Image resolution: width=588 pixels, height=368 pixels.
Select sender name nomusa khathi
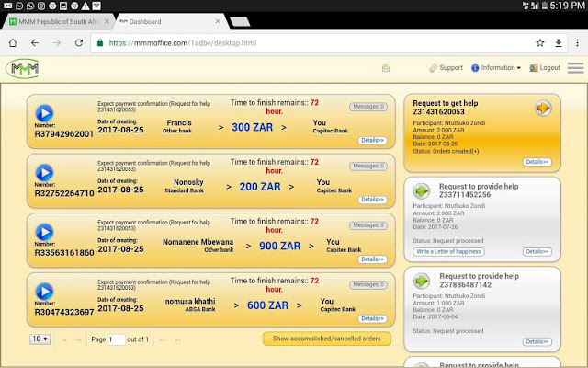(x=190, y=301)
